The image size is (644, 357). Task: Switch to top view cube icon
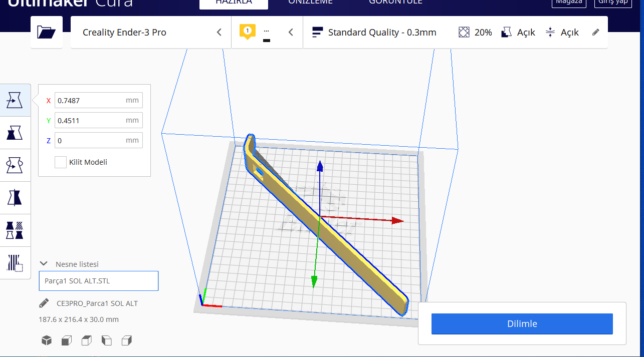86,340
